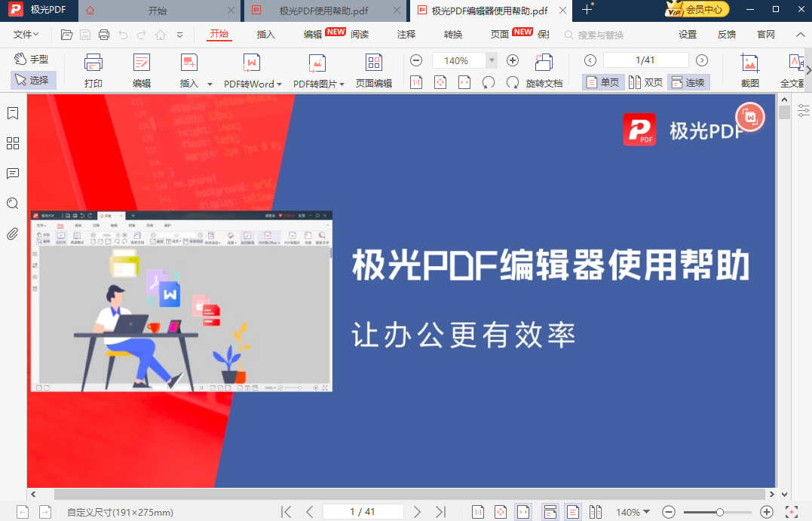
Task: Toggle continuous (连续) scrolling mode
Action: pos(688,82)
